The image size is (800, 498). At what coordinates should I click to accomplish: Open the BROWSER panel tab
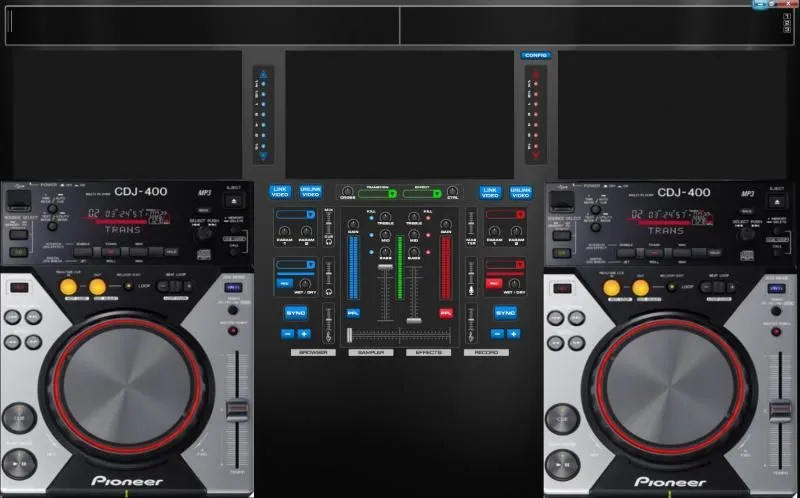313,353
